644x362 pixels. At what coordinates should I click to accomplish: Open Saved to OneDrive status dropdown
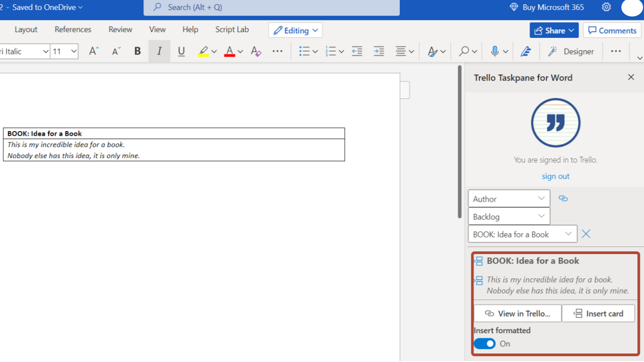pos(47,7)
